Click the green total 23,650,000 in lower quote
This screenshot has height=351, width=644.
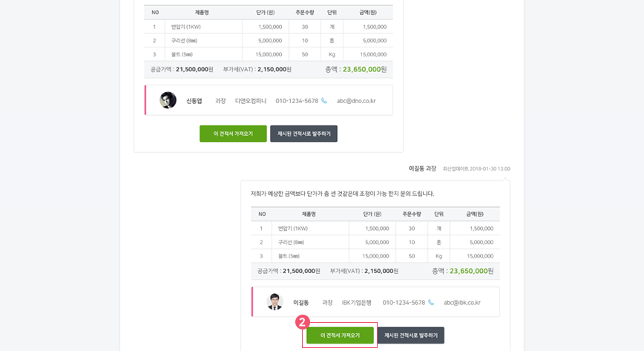pos(468,272)
